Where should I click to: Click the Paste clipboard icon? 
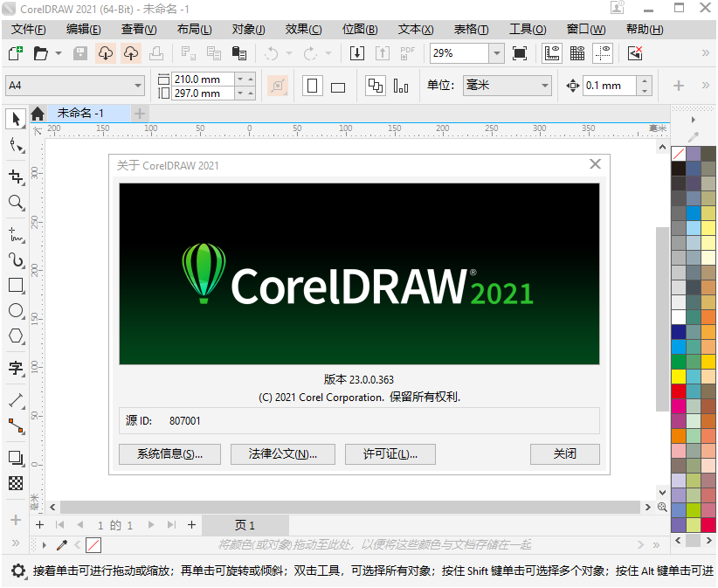[239, 53]
